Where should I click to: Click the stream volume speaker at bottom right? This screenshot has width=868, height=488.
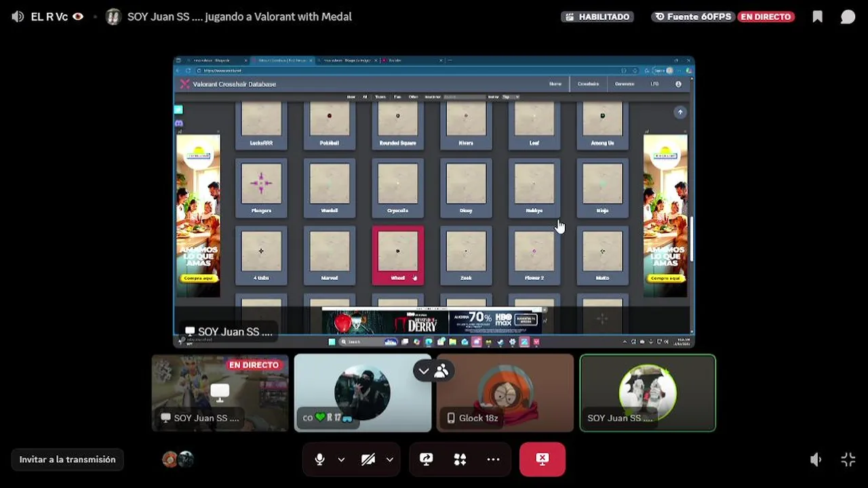(816, 460)
